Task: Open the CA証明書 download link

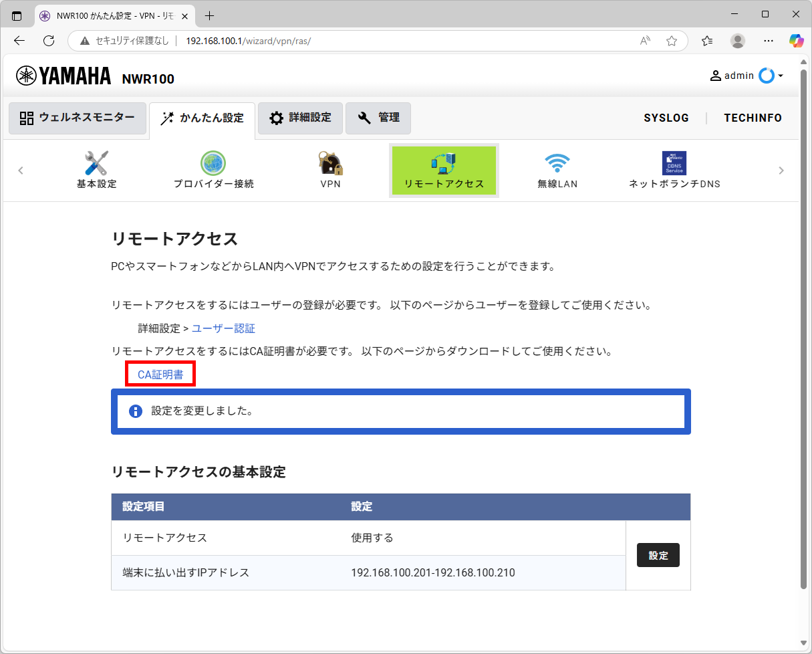Action: 160,374
